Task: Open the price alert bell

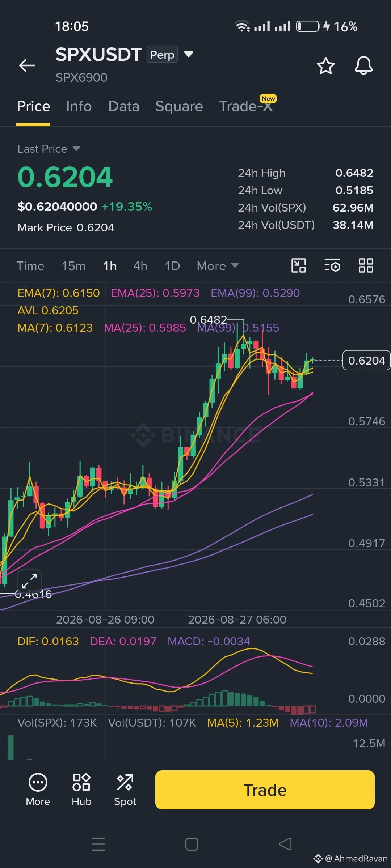Action: 363,65
